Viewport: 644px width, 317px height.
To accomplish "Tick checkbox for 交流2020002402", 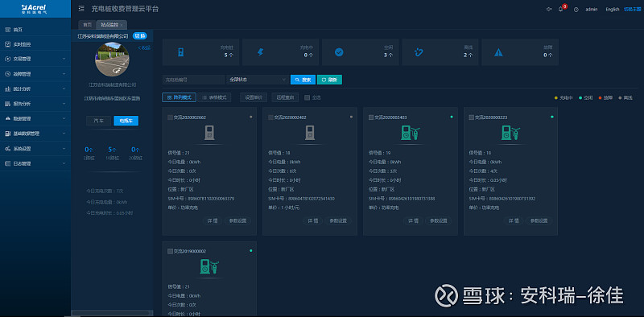I will 270,117.
